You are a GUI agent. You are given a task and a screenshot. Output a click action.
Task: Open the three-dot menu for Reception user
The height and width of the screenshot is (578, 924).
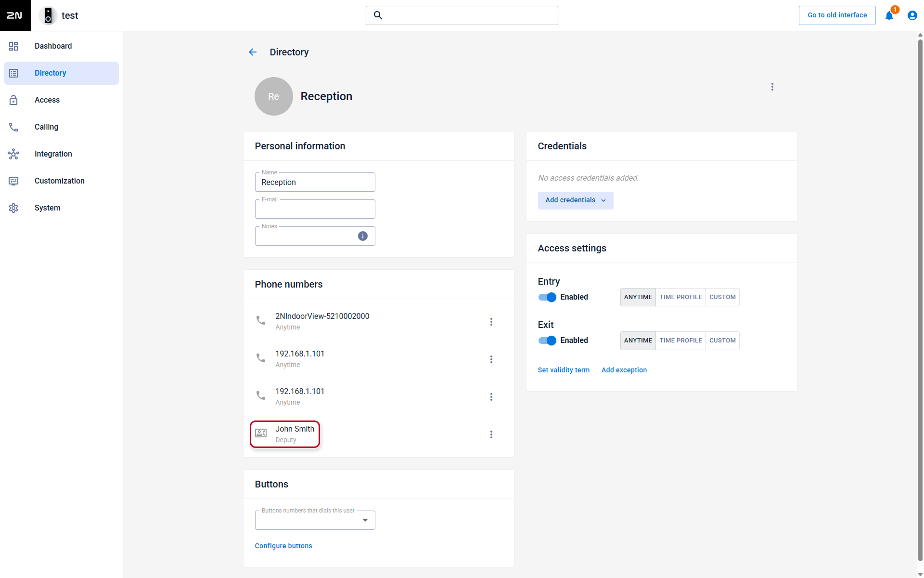click(772, 87)
